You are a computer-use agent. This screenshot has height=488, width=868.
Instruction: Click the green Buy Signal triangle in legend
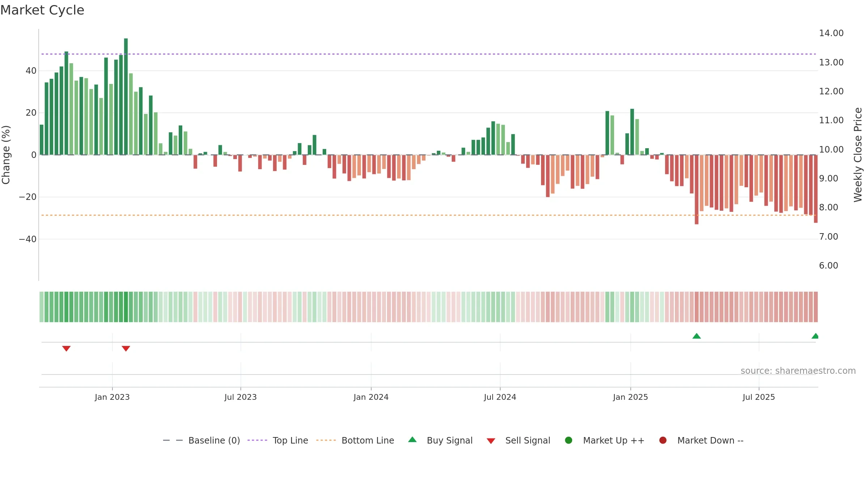[412, 440]
